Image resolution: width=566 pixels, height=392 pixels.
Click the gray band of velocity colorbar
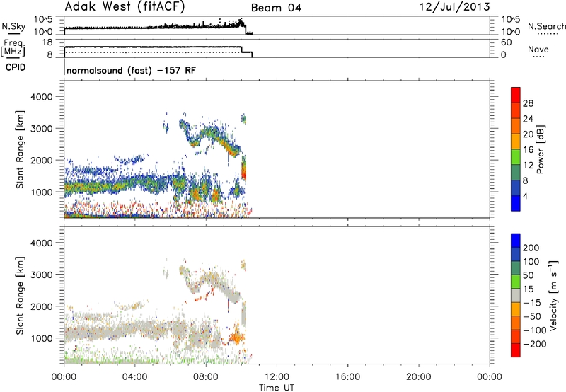(x=516, y=295)
